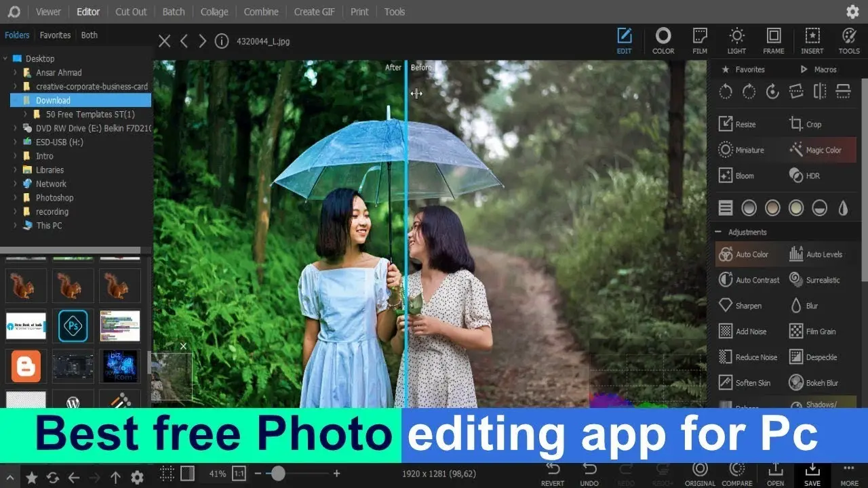The width and height of the screenshot is (868, 488).
Task: Collapse the Adjustments section
Action: pyautogui.click(x=719, y=232)
